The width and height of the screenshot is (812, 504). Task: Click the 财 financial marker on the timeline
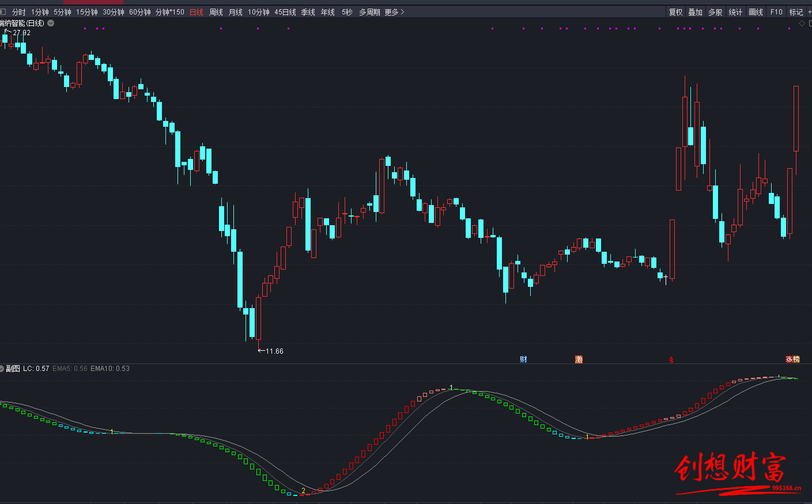523,359
